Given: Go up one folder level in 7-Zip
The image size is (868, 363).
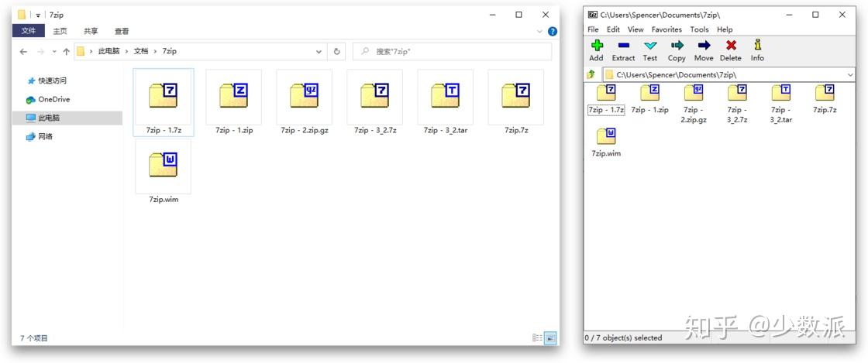Looking at the screenshot, I should (591, 74).
